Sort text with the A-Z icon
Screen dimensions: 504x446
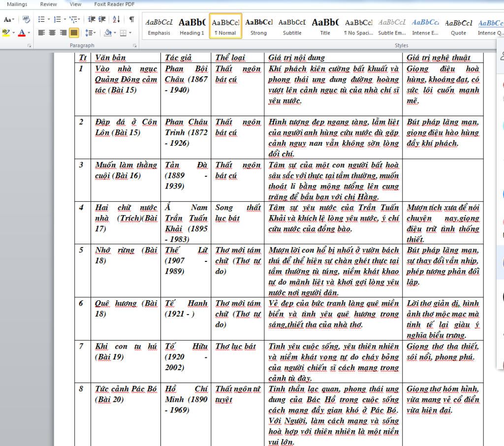(116, 20)
